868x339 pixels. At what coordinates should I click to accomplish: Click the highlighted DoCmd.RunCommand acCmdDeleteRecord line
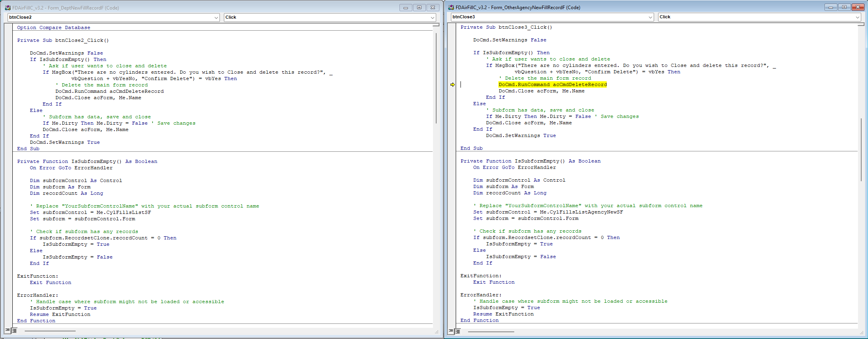click(x=553, y=84)
